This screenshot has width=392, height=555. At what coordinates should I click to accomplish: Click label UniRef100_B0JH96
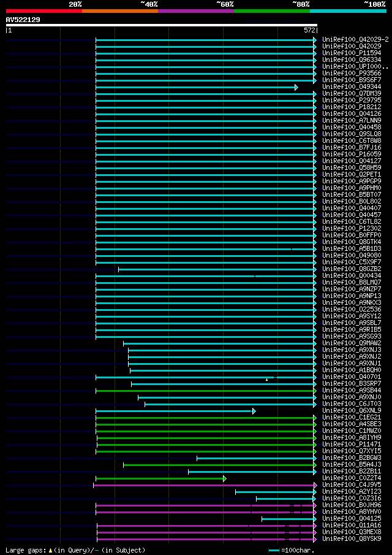[352, 505]
